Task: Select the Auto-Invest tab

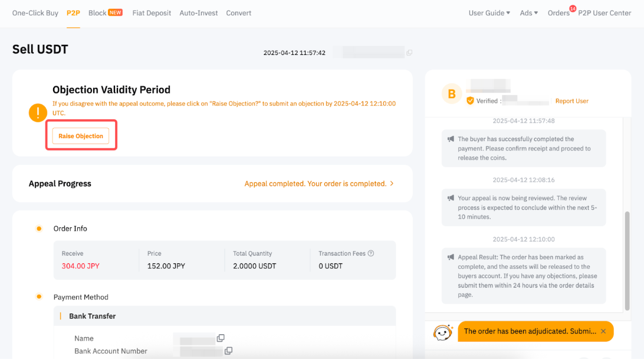Action: (198, 13)
